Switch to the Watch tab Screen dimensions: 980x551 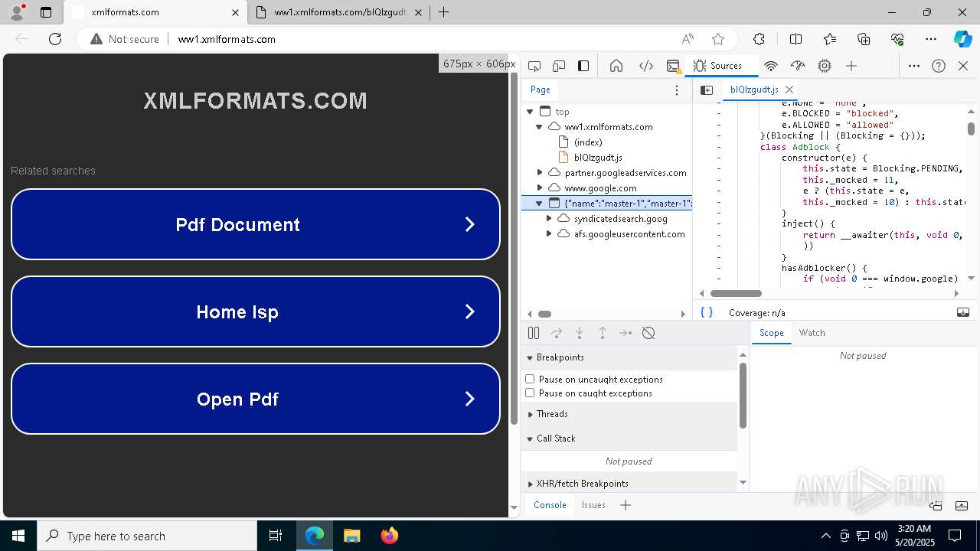812,333
